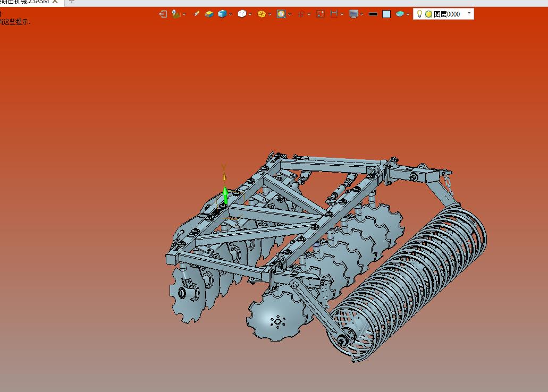
Task: Expand the dropdown arrow beside monitor icon
Action: pyautogui.click(x=362, y=15)
